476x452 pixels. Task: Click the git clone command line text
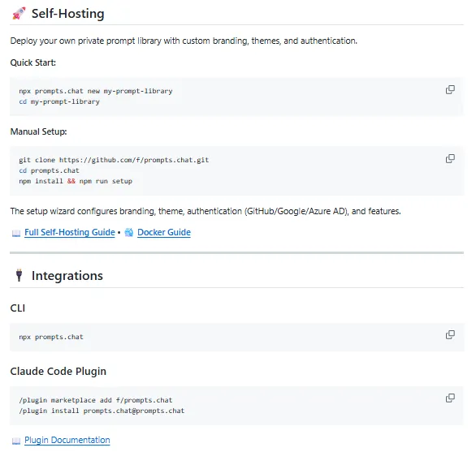point(114,160)
